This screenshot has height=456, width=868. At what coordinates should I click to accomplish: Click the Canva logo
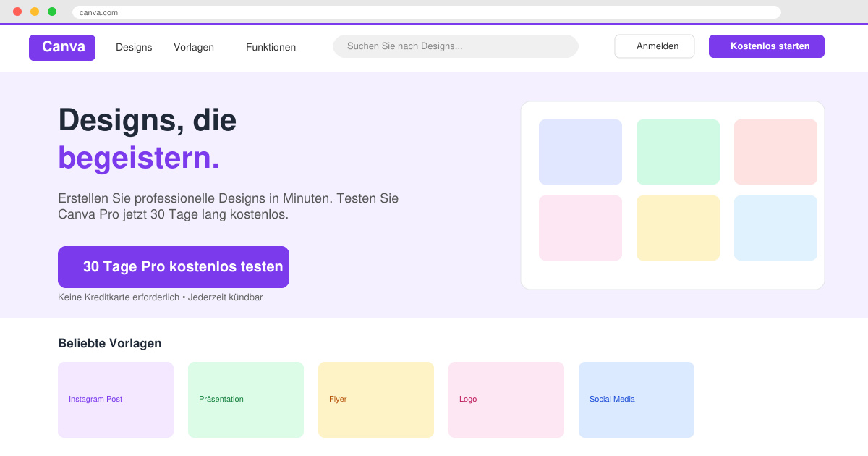[62, 48]
